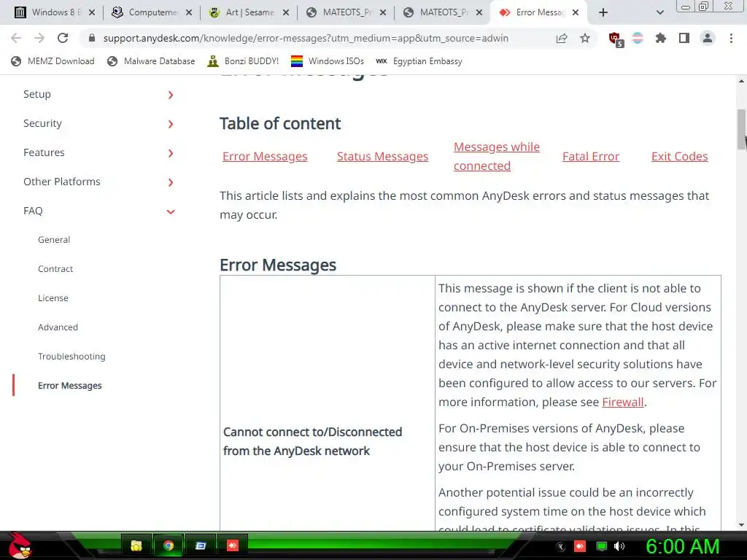Jump to the Exit Codes section link
747x560 pixels.
679,156
